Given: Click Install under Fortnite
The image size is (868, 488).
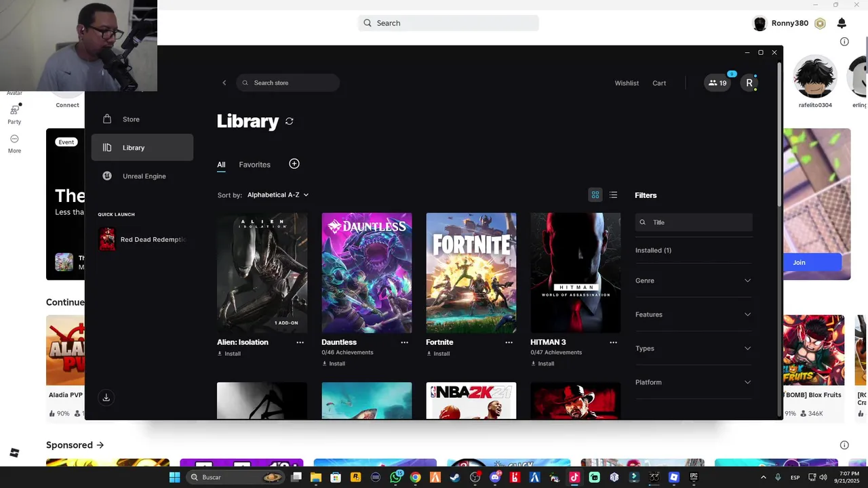Looking at the screenshot, I should (x=438, y=354).
